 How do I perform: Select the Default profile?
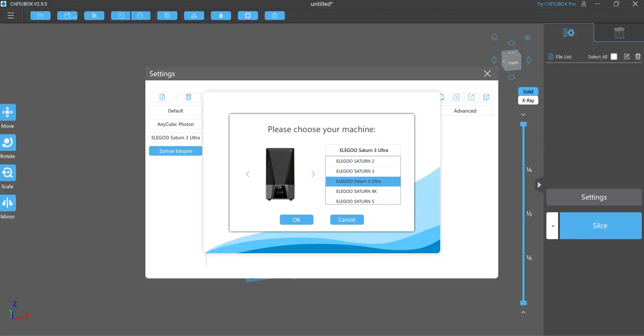click(x=175, y=111)
